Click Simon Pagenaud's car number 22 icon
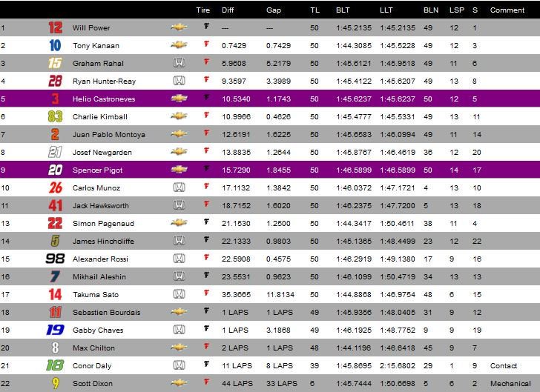The image size is (540, 392). coord(55,223)
